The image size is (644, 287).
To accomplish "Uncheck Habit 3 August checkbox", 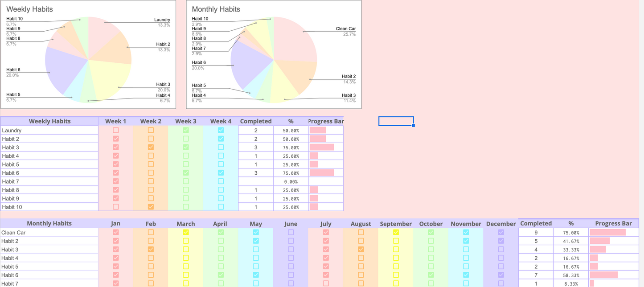I will click(x=361, y=249).
